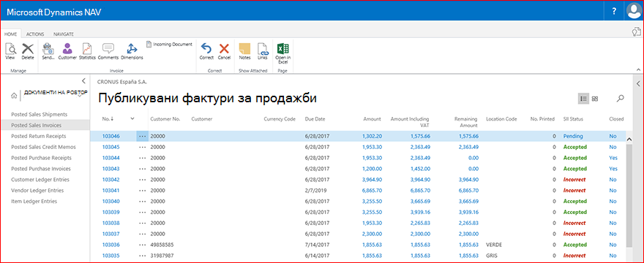Open the View invoice icon

(x=10, y=49)
